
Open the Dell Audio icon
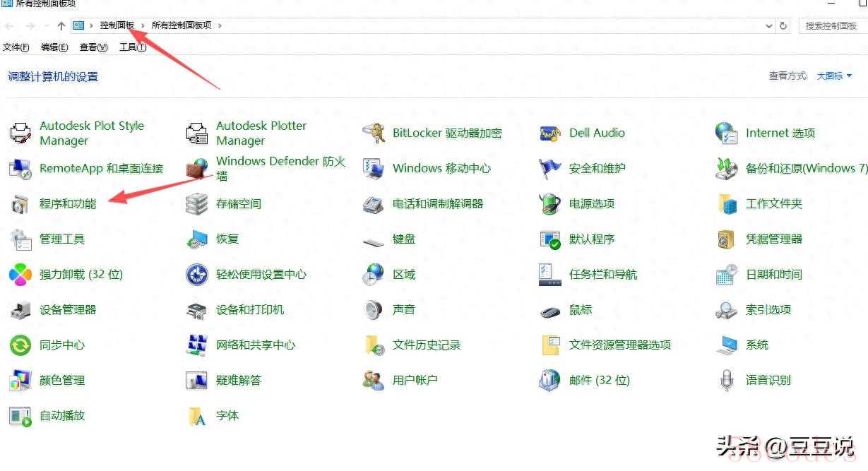click(549, 133)
